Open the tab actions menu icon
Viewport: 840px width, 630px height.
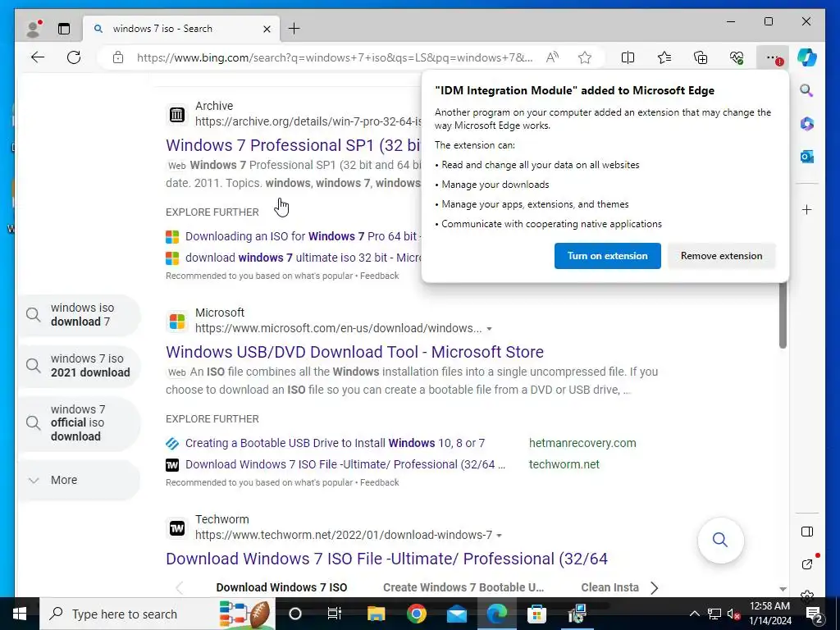(x=64, y=29)
